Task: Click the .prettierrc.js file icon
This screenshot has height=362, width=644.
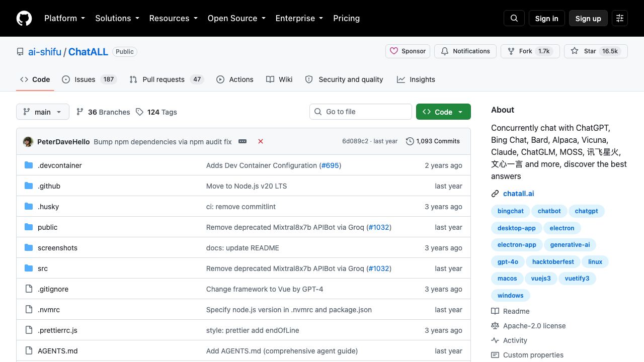Action: point(29,330)
